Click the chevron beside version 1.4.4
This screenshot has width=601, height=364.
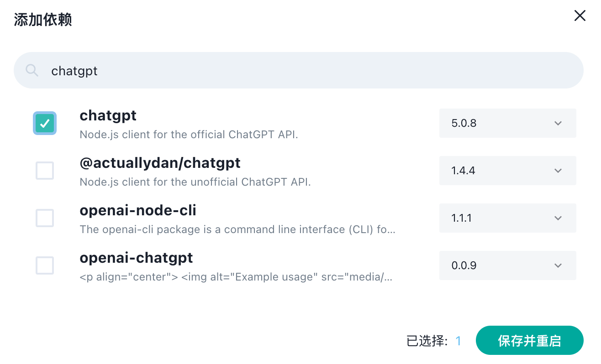tap(558, 171)
